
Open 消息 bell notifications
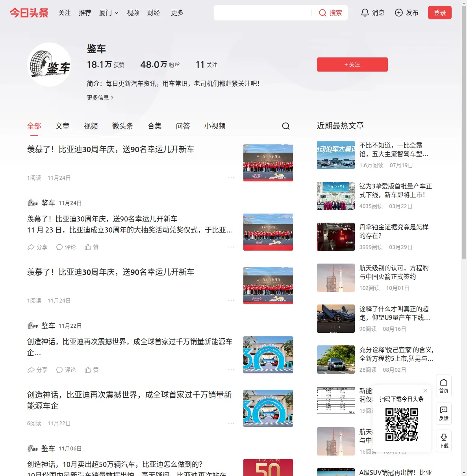point(372,13)
